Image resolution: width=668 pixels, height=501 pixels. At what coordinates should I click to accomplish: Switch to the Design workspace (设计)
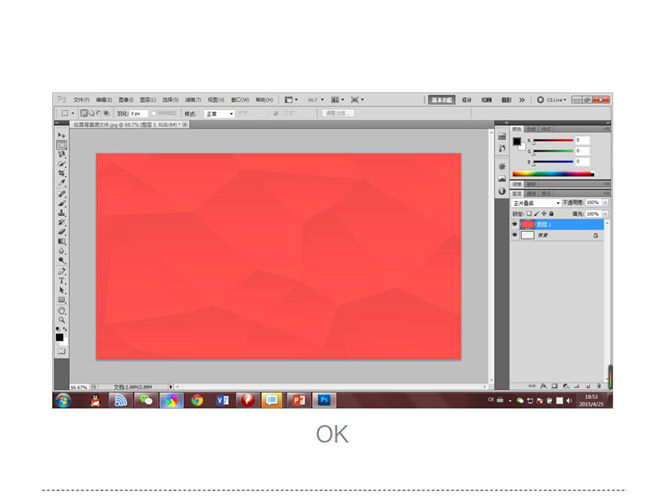[467, 100]
